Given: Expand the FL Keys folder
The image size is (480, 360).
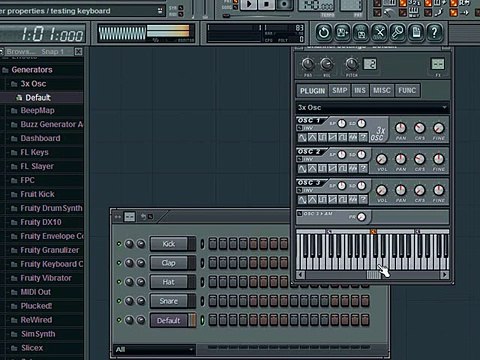Looking at the screenshot, I should 30,152.
